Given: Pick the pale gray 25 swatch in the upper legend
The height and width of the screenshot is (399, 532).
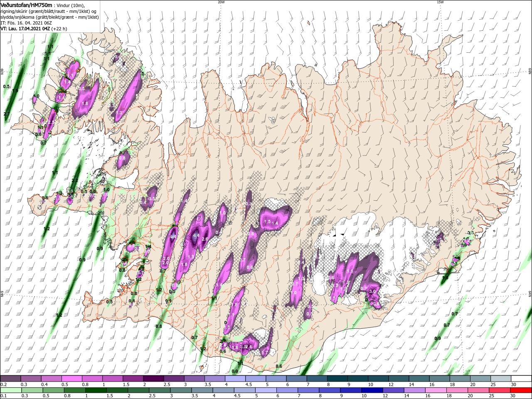Looking at the screenshot, I should tap(500, 379).
